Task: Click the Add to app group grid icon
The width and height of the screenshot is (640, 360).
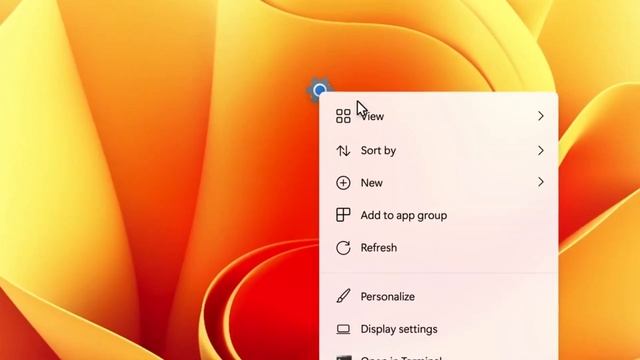Action: click(x=343, y=215)
